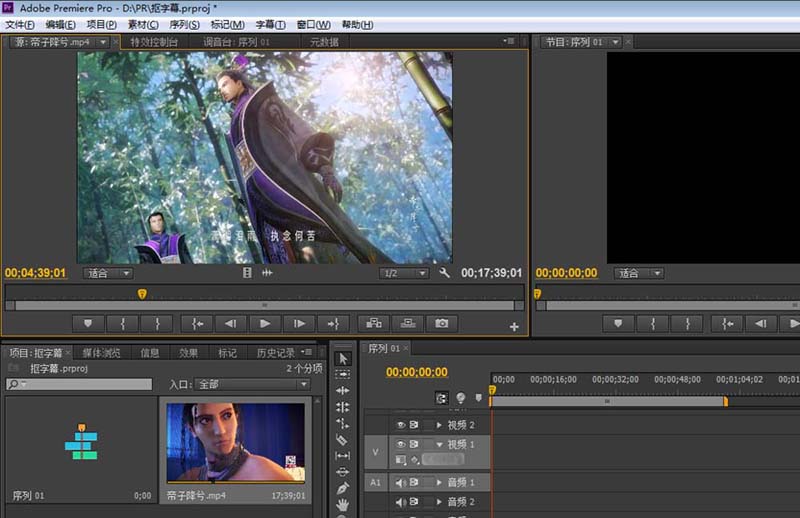Step back one frame in Program monitor
The height and width of the screenshot is (518, 800).
(761, 324)
